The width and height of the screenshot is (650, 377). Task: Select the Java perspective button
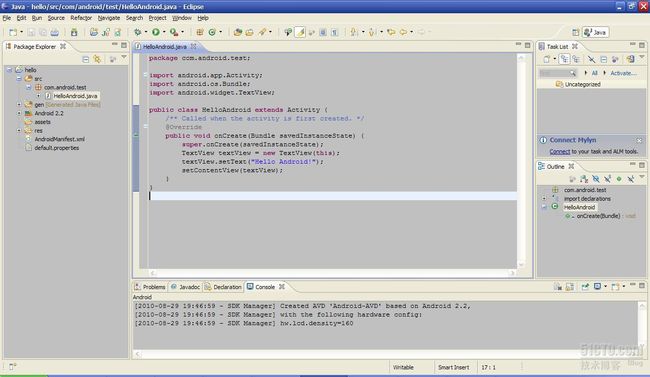point(596,32)
